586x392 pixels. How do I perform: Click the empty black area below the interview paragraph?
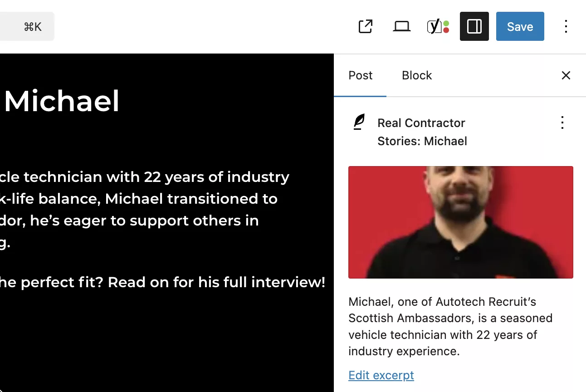coord(163,345)
